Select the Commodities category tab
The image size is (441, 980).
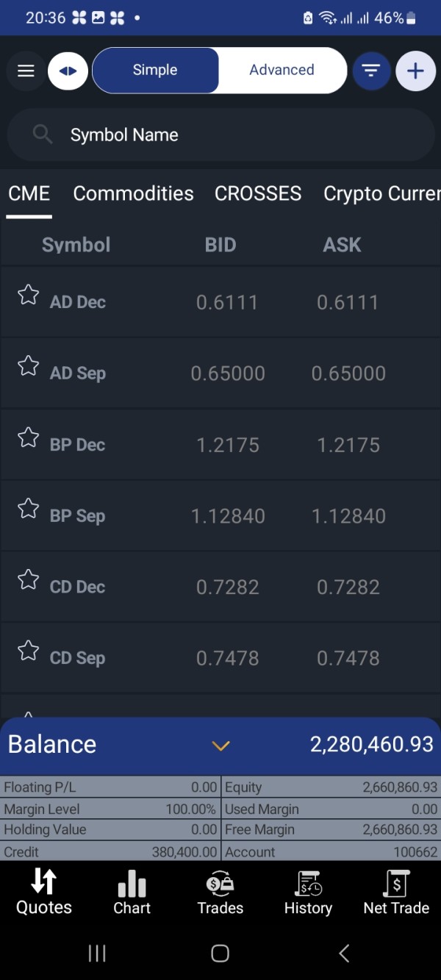tap(133, 193)
